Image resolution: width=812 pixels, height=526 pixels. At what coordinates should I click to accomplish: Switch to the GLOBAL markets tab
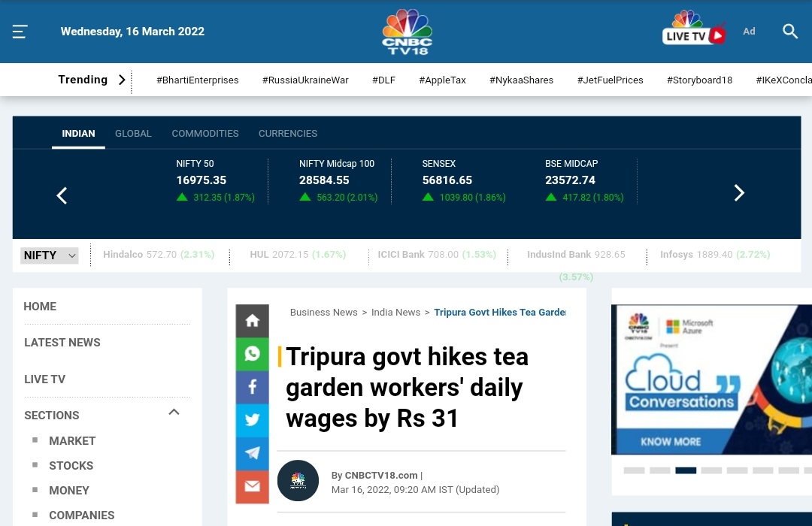pos(133,133)
